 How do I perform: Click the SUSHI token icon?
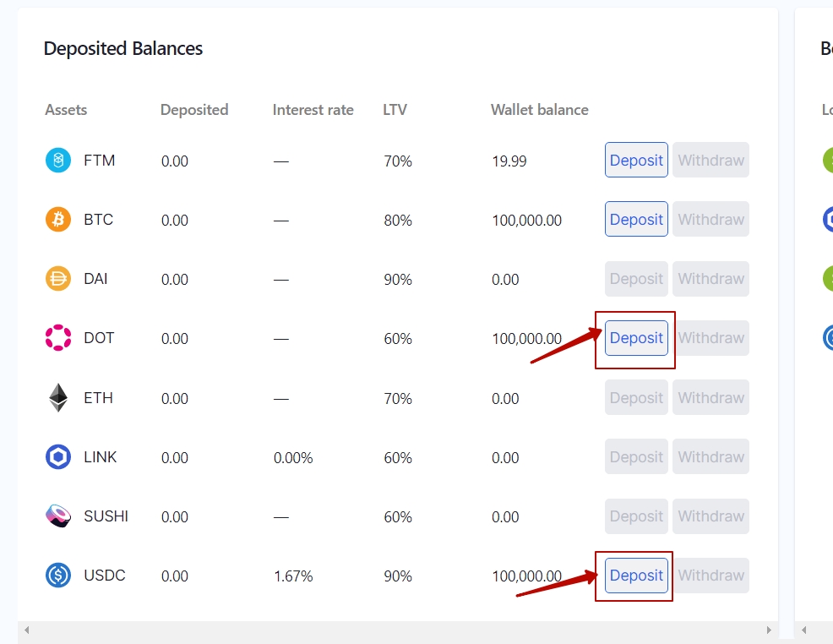point(58,516)
